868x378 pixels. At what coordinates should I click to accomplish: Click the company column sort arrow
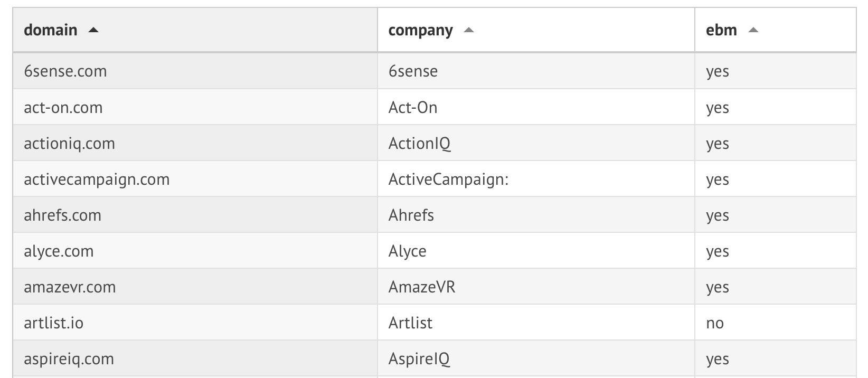468,31
